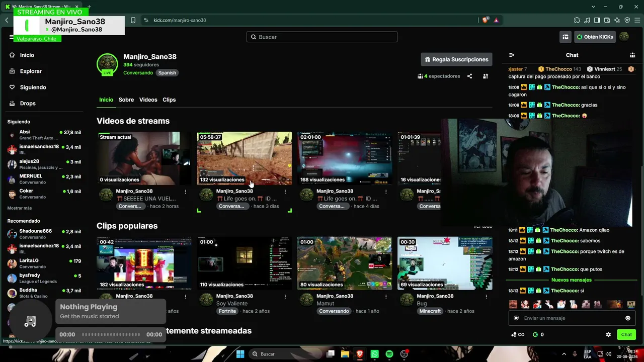Open Absi channel in Siguiendo list
The image size is (644, 362).
click(44, 135)
